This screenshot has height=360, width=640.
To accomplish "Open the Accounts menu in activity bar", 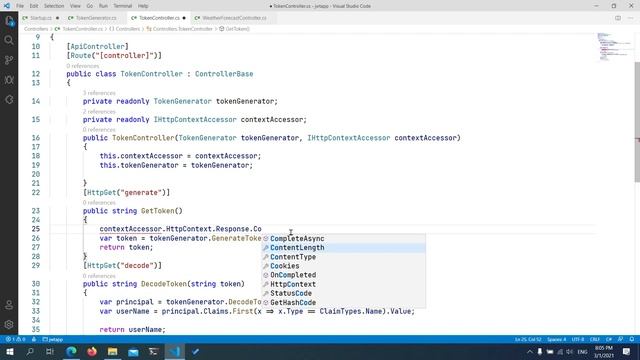I will (9, 305).
